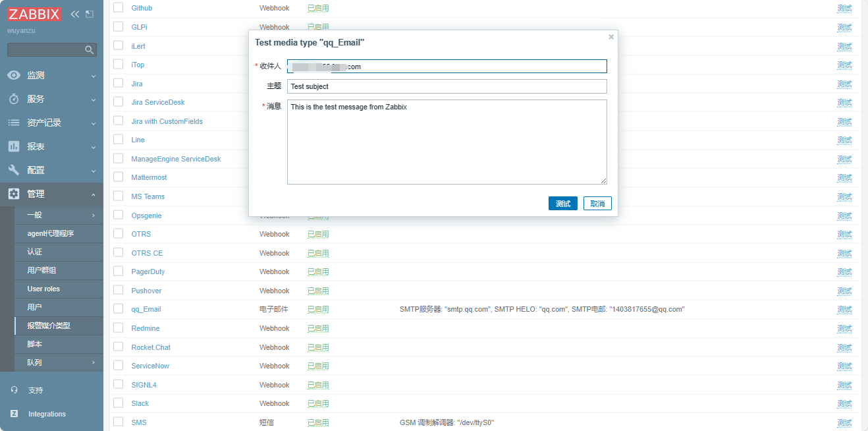Screen dimensions: 868x431
Task: Tick the checkbox for Jira row
Action: point(119,83)
